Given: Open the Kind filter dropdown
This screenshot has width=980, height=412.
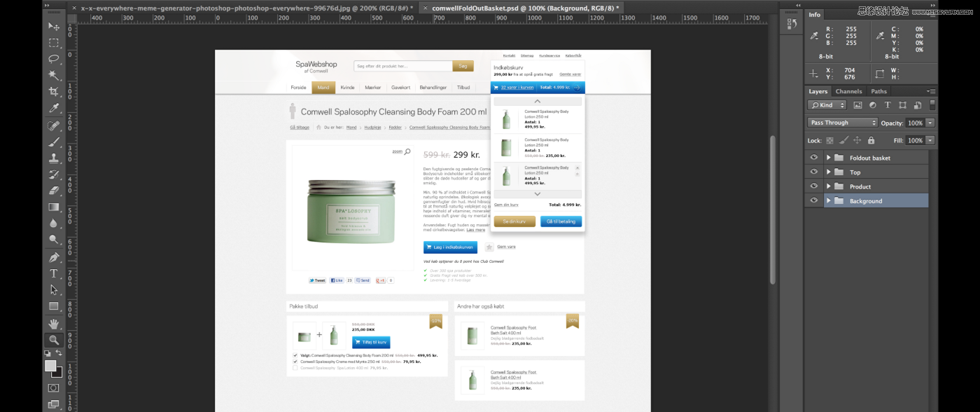Looking at the screenshot, I should pyautogui.click(x=827, y=105).
